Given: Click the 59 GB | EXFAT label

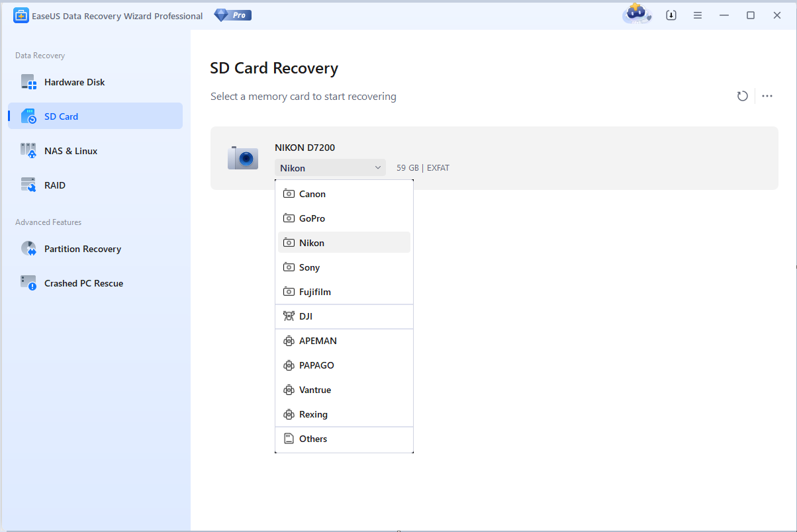Looking at the screenshot, I should click(423, 168).
